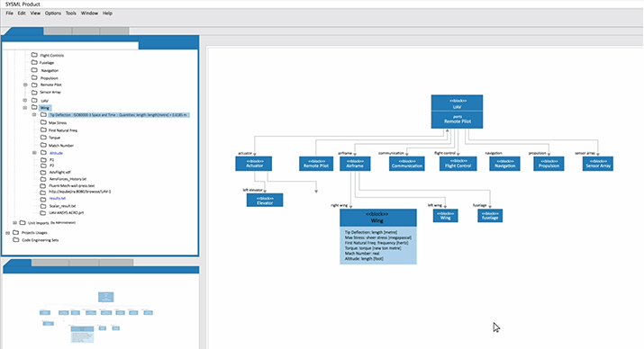Select the Propulsion block in the diagram
Viewport: 644px width, 349px height.
(549, 164)
